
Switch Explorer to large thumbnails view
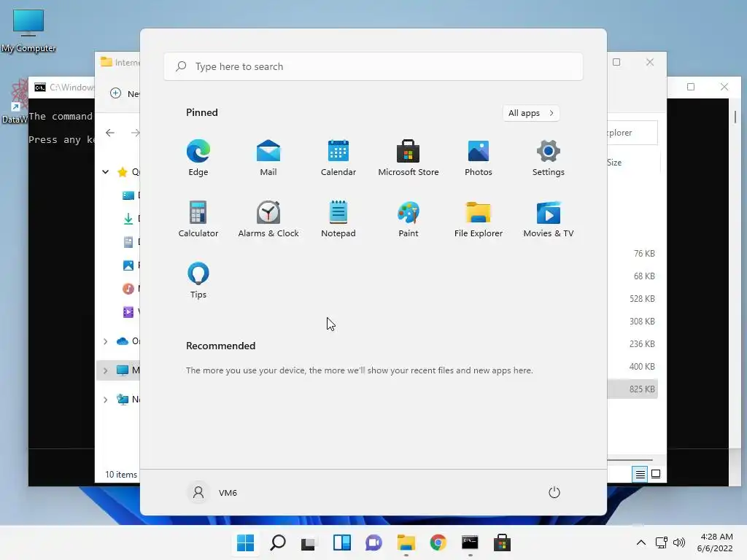pos(656,474)
